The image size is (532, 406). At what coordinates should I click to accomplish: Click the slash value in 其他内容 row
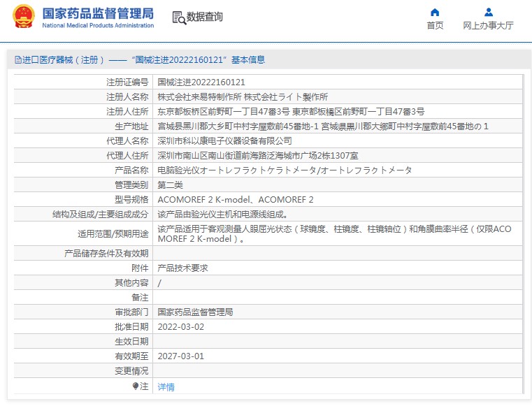159,283
